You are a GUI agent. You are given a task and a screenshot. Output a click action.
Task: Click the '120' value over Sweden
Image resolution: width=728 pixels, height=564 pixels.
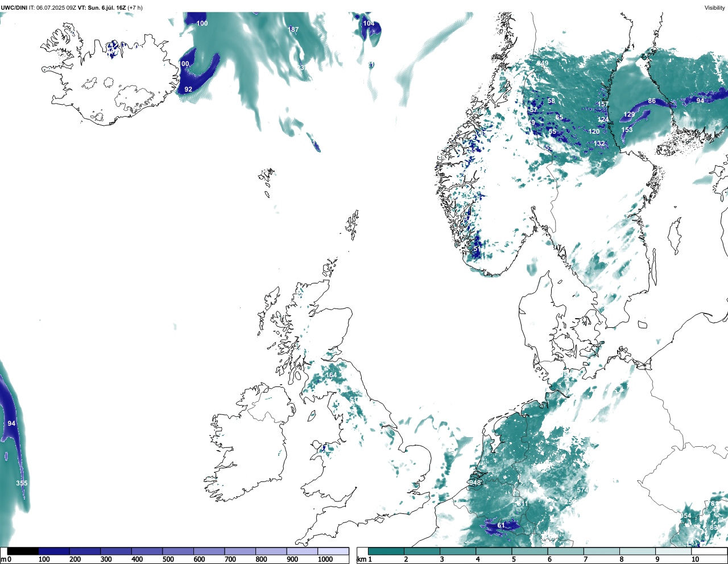point(594,131)
